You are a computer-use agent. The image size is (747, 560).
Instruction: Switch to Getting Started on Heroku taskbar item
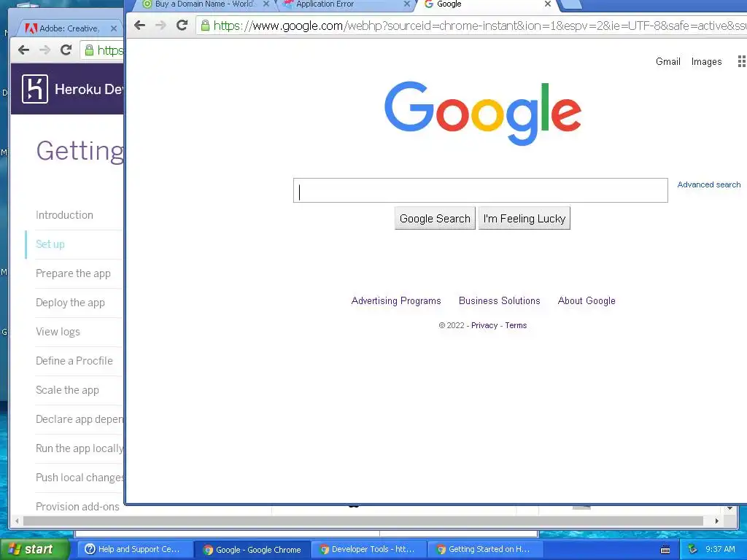coord(485,549)
